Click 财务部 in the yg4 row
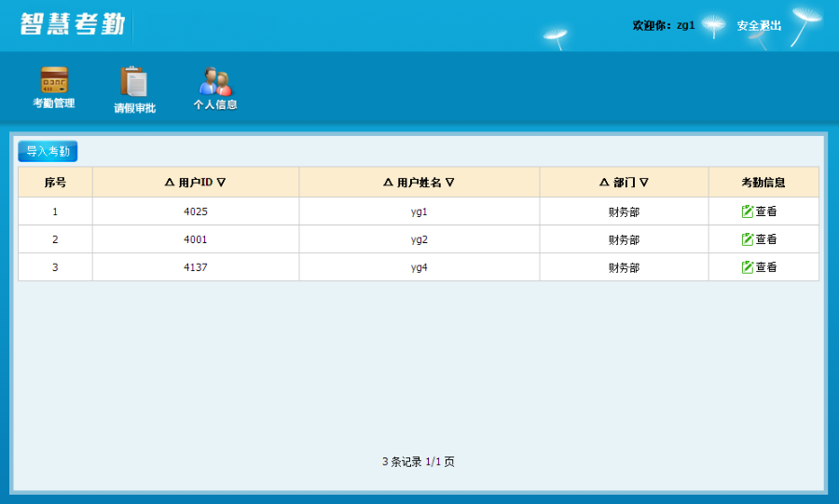Image resolution: width=839 pixels, height=504 pixels. tap(624, 267)
